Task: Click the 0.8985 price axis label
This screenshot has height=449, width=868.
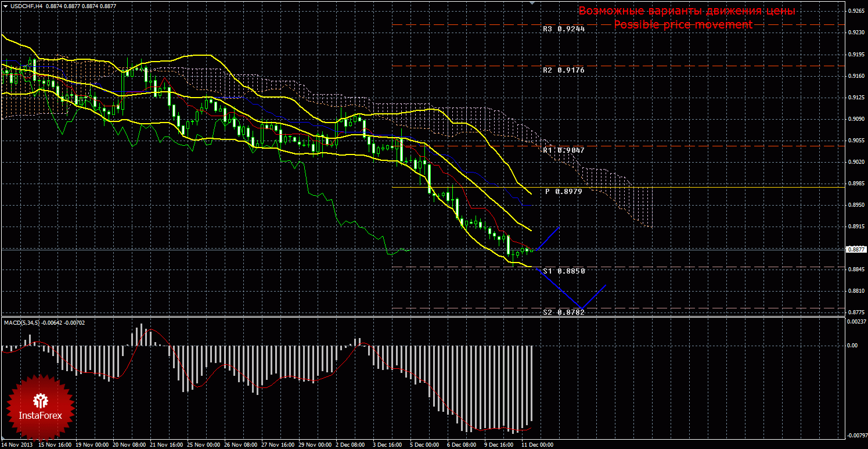Action: coord(856,183)
